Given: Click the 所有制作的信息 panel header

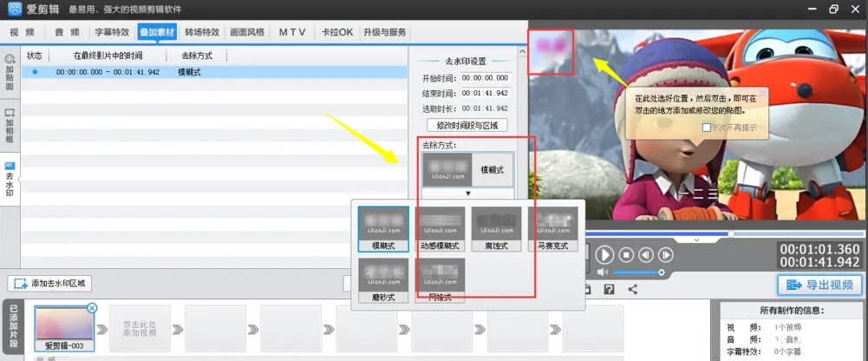Looking at the screenshot, I should pyautogui.click(x=792, y=310).
